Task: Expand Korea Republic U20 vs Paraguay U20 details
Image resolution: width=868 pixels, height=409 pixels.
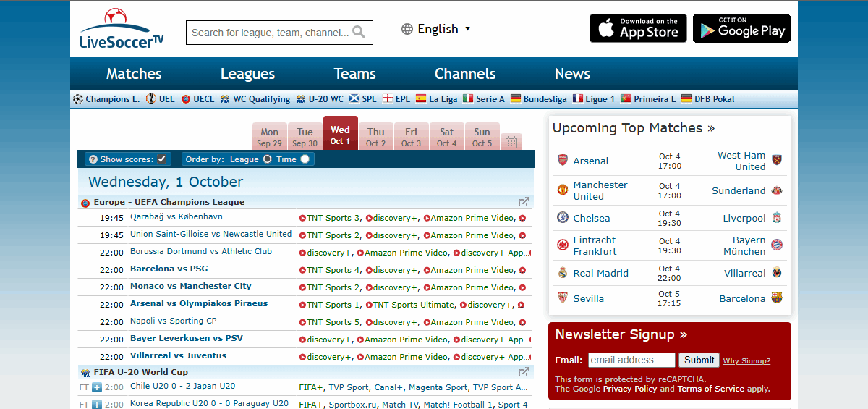Action: pos(97,405)
